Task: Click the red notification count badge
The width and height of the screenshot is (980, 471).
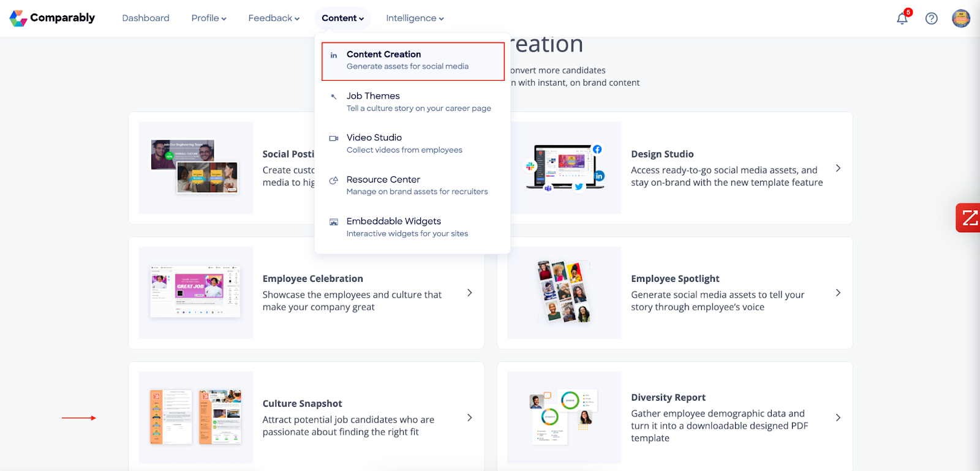Action: pyautogui.click(x=908, y=12)
